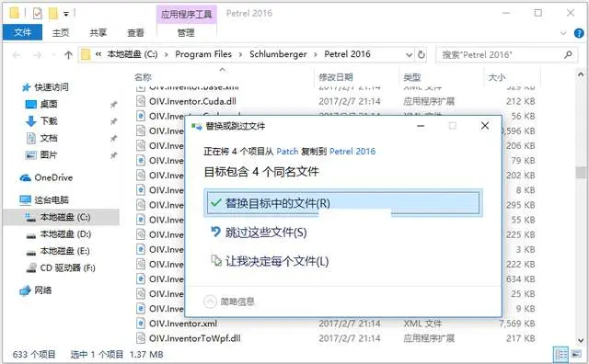The image size is (589, 364).
Task: Click the New folder quick access icon
Action: (53, 14)
